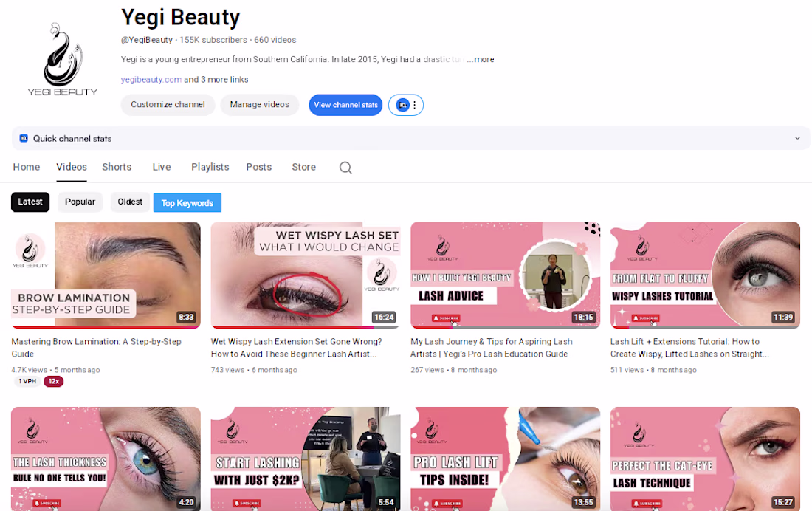Open From Flat to Fluffy thumbnail
812x511 pixels.
705,275
